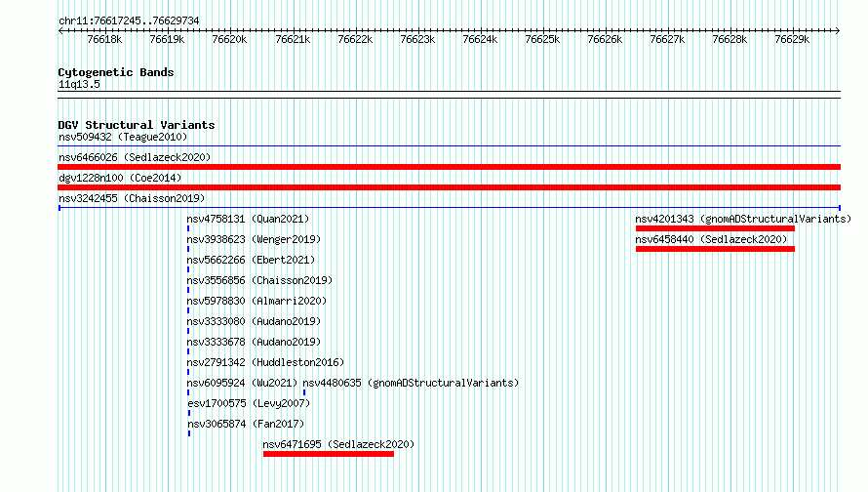Click the 11q13.5 cytogenetic band bar
868x492 pixels.
(x=449, y=95)
